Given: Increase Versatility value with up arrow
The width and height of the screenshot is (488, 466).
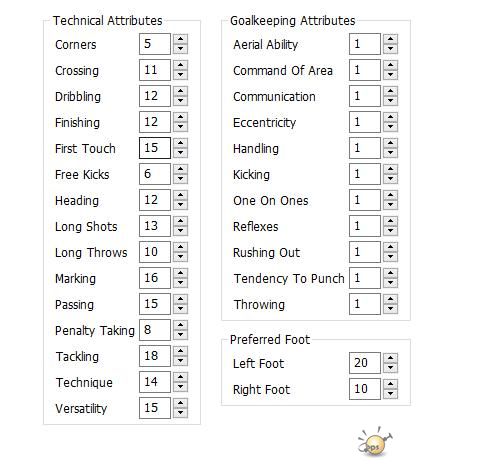Looking at the screenshot, I should point(180,403).
